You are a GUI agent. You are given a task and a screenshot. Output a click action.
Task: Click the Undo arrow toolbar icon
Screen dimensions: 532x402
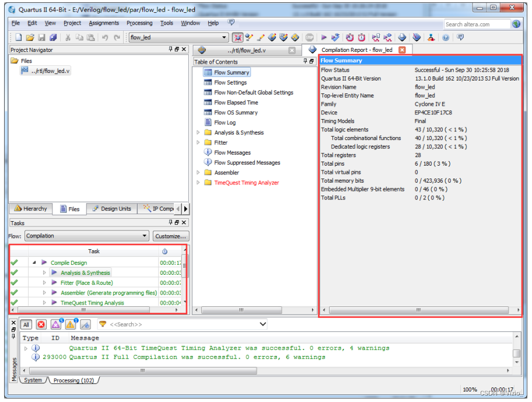tap(105, 37)
